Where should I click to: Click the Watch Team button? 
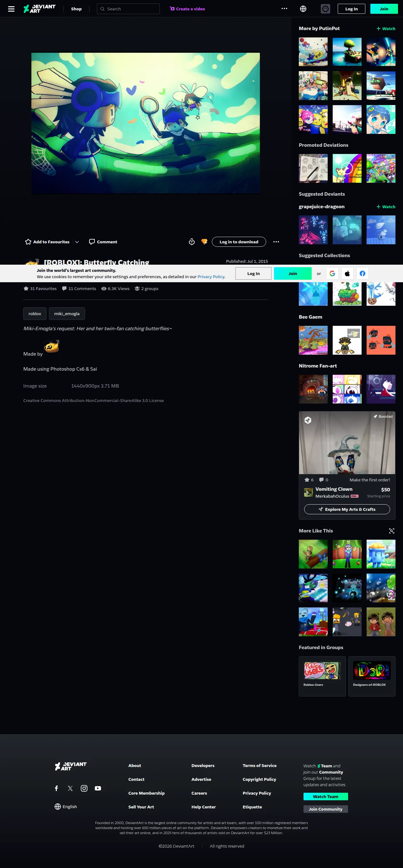point(325,796)
